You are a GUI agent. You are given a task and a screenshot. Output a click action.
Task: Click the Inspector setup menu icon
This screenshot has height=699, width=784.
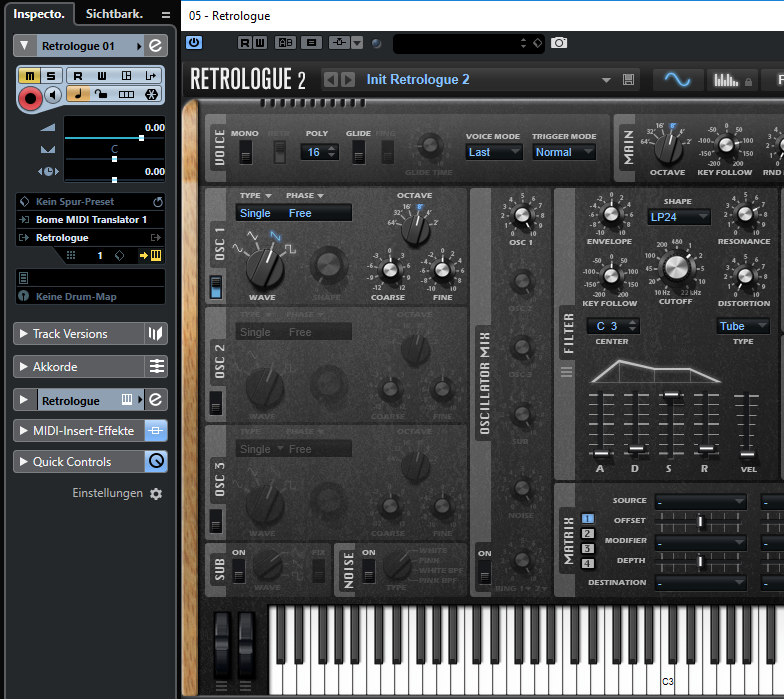coord(166,15)
